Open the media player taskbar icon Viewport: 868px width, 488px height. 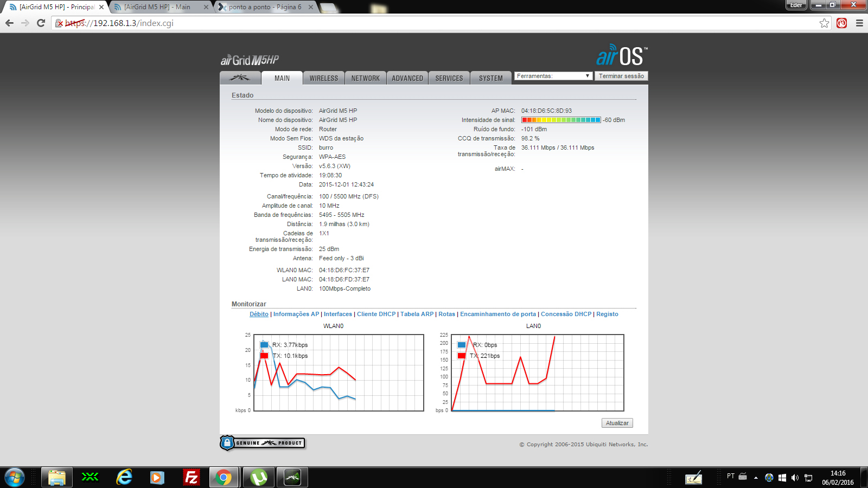(x=157, y=478)
